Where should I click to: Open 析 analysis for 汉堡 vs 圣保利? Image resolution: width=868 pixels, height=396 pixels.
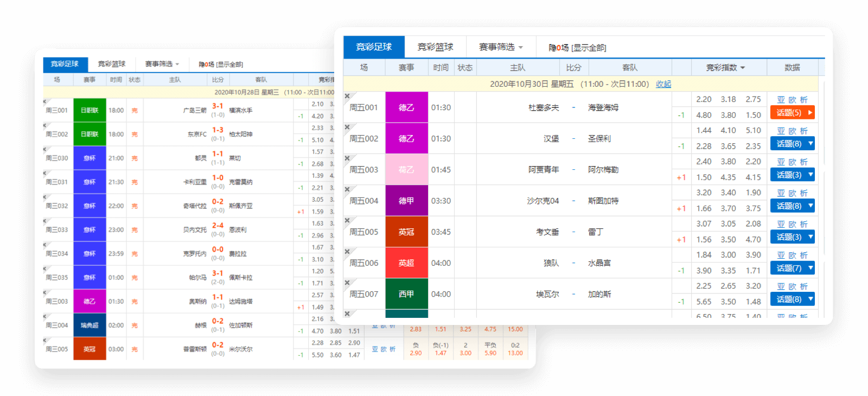803,131
